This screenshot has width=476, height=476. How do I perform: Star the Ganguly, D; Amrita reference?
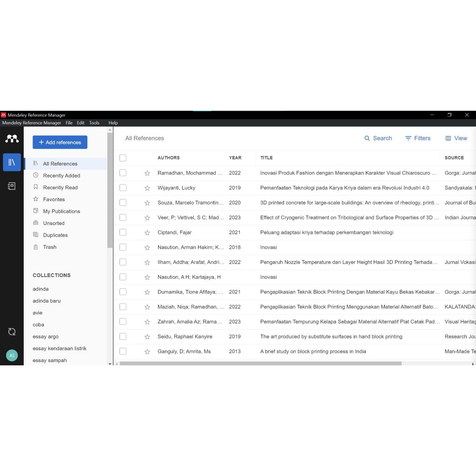(x=147, y=351)
